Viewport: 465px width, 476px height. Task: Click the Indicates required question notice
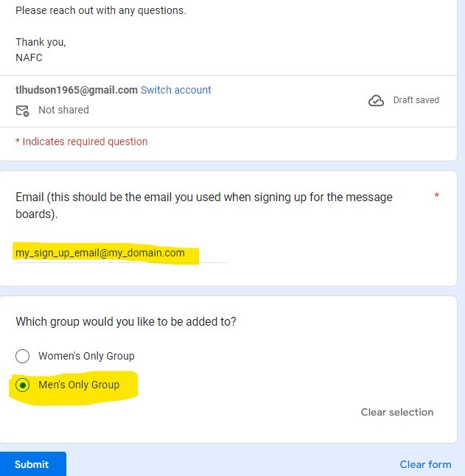(82, 141)
